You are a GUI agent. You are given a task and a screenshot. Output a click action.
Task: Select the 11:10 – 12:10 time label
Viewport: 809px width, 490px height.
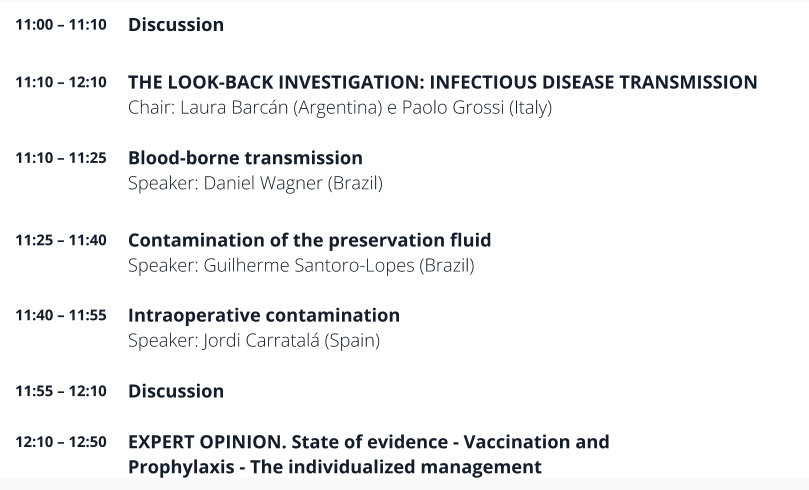point(60,83)
